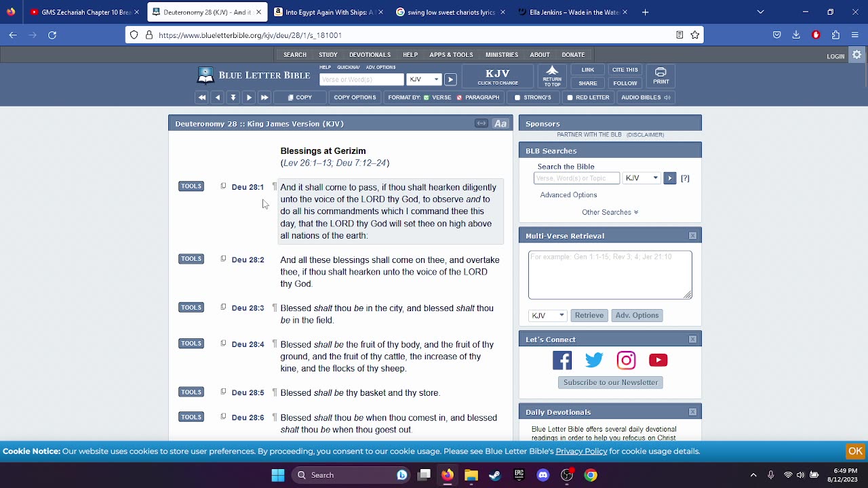This screenshot has width=868, height=488.
Task: Submit BLB Searches sidebar arrow button
Action: [669, 178]
